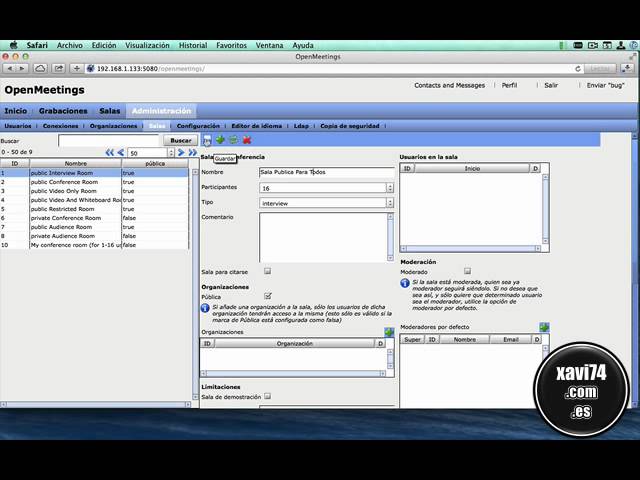Go to next page of room list
The image size is (640, 480).
pyautogui.click(x=181, y=153)
